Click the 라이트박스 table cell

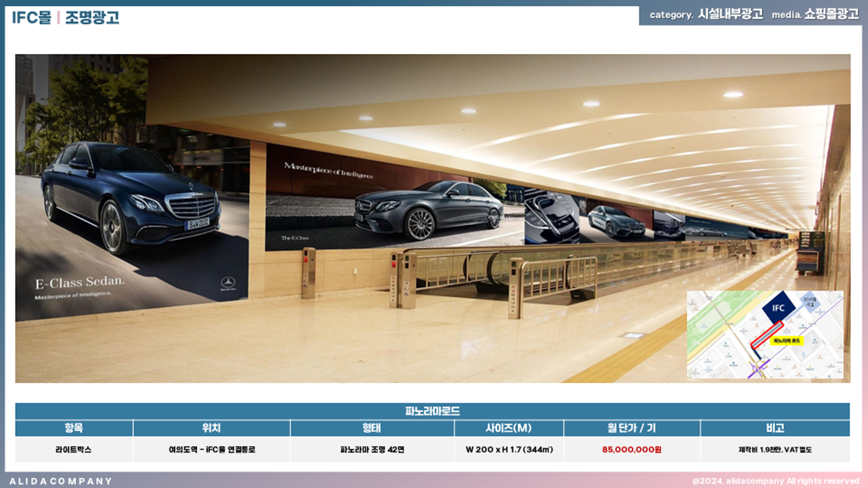pos(73,450)
